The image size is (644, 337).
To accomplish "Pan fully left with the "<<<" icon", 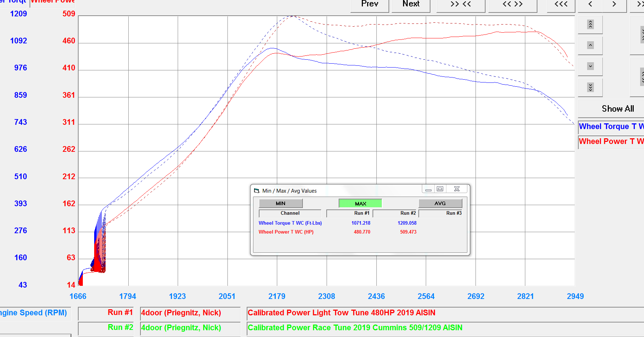I will click(561, 4).
